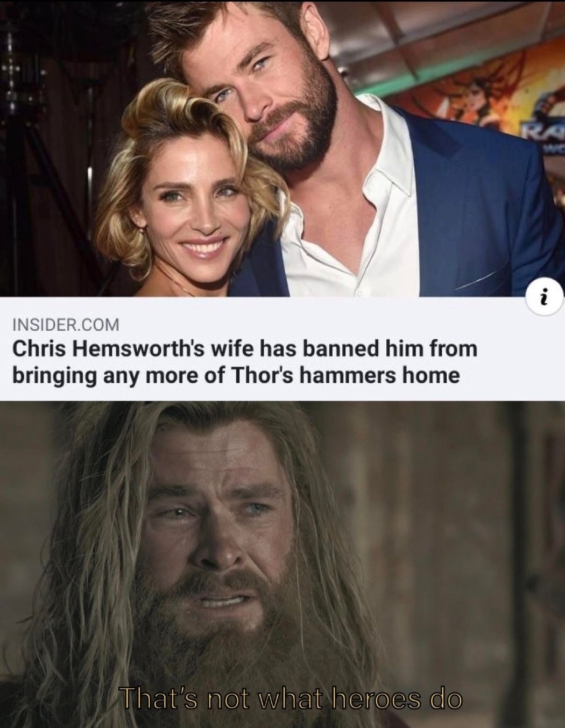The width and height of the screenshot is (565, 728).
Task: Click the long-haired bearded man movie still
Action: pyautogui.click(x=282, y=565)
